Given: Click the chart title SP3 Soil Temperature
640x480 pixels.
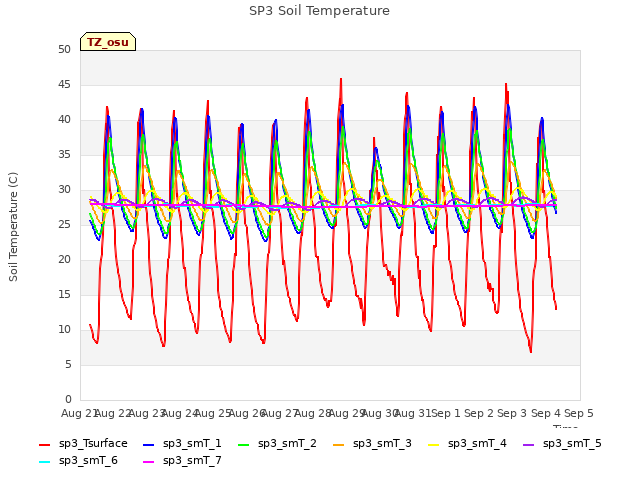Looking at the screenshot, I should click(x=319, y=11).
